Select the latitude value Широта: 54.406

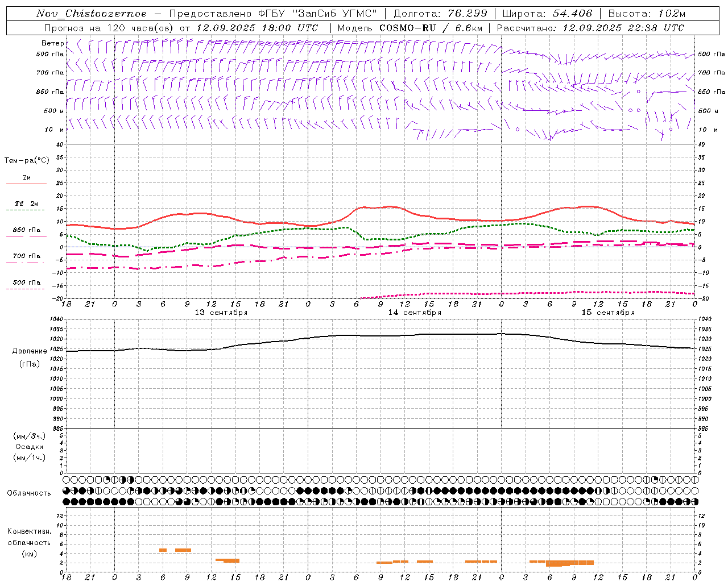(547, 14)
